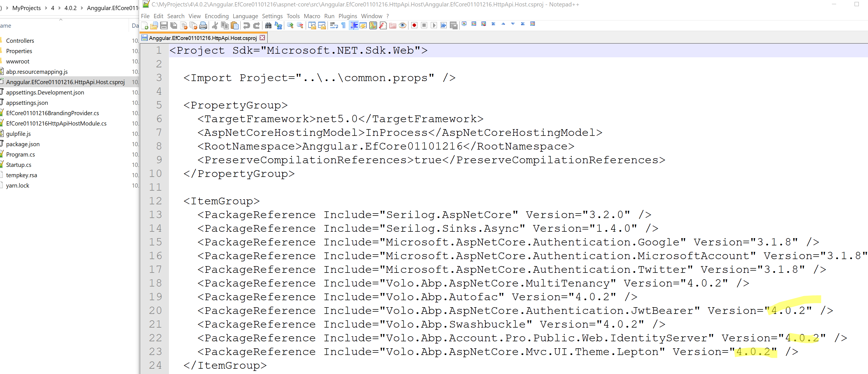Open the Plugins menu
Image resolution: width=868 pixels, height=374 pixels.
click(x=347, y=16)
